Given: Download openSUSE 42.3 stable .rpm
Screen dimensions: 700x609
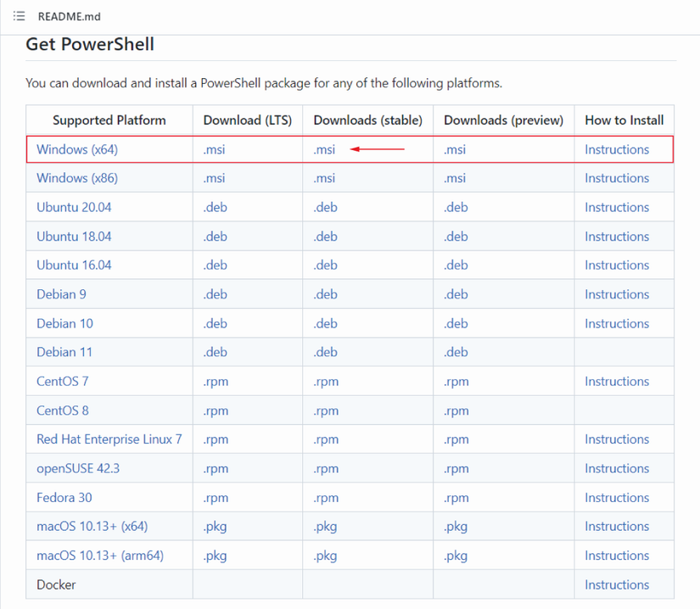Looking at the screenshot, I should point(326,468).
